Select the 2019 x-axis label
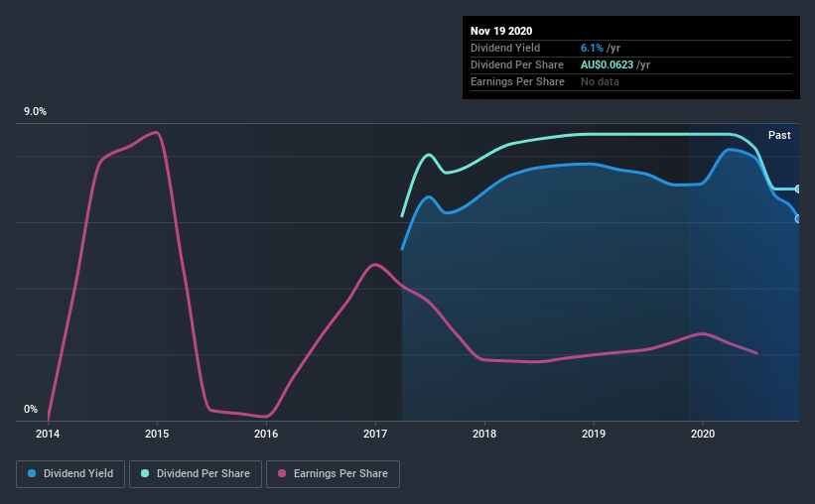This screenshot has width=815, height=504. (x=593, y=434)
